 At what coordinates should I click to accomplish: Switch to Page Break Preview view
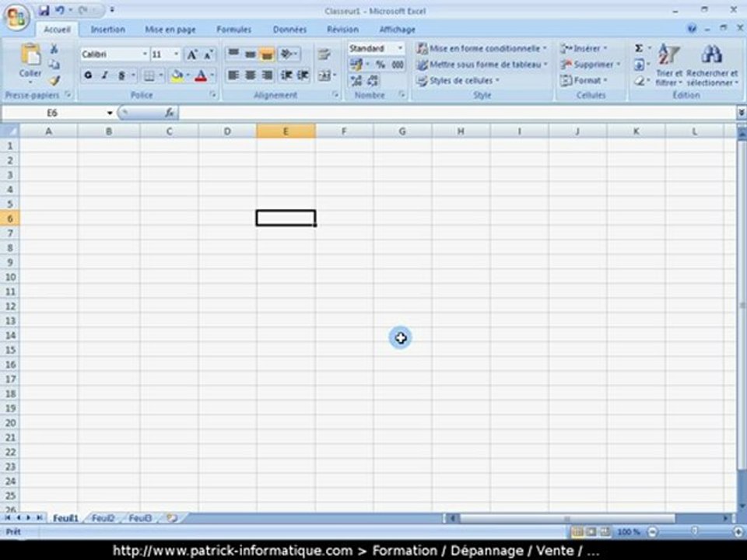coord(605,531)
